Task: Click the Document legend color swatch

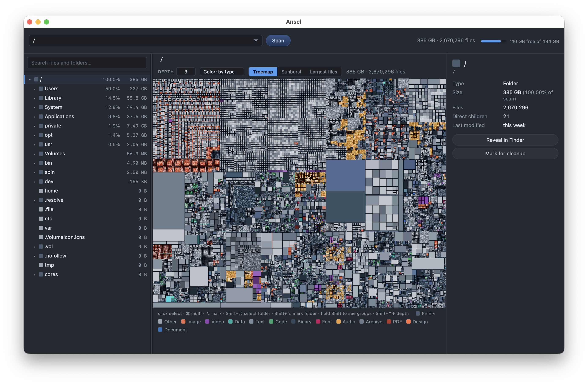Action: coord(160,330)
